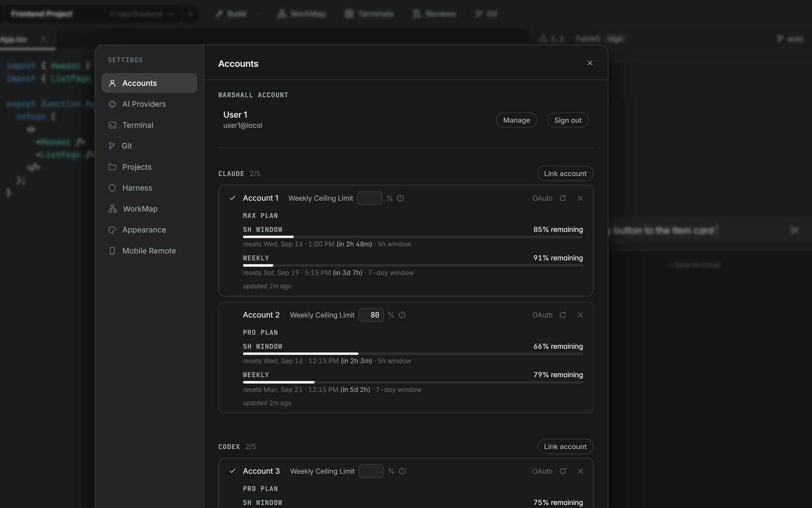Click the OAuth label on Account 2

coord(543,315)
